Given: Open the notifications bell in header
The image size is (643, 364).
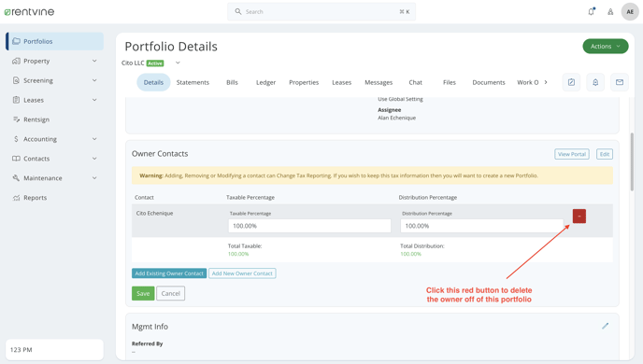Looking at the screenshot, I should tap(591, 11).
